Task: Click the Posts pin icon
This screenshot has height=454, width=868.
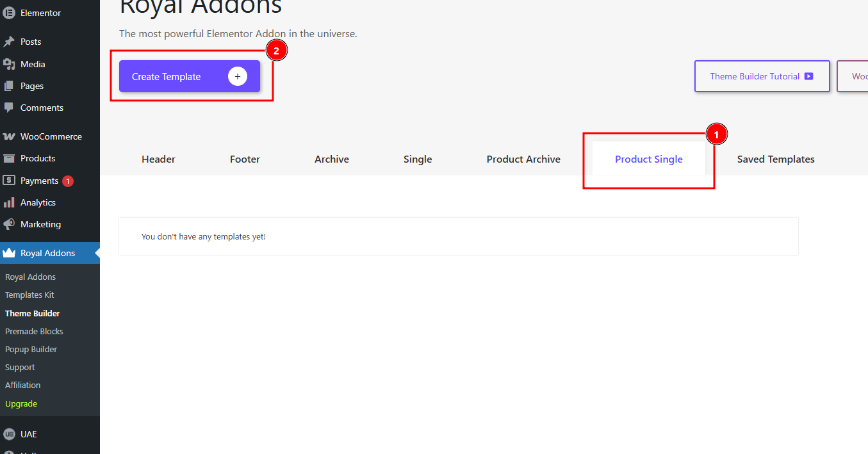Action: pyautogui.click(x=9, y=42)
